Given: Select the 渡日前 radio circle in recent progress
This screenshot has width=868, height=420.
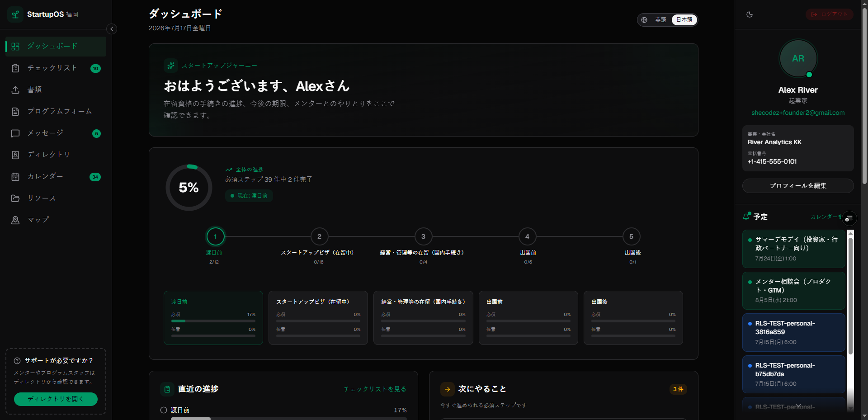Looking at the screenshot, I should point(164,410).
